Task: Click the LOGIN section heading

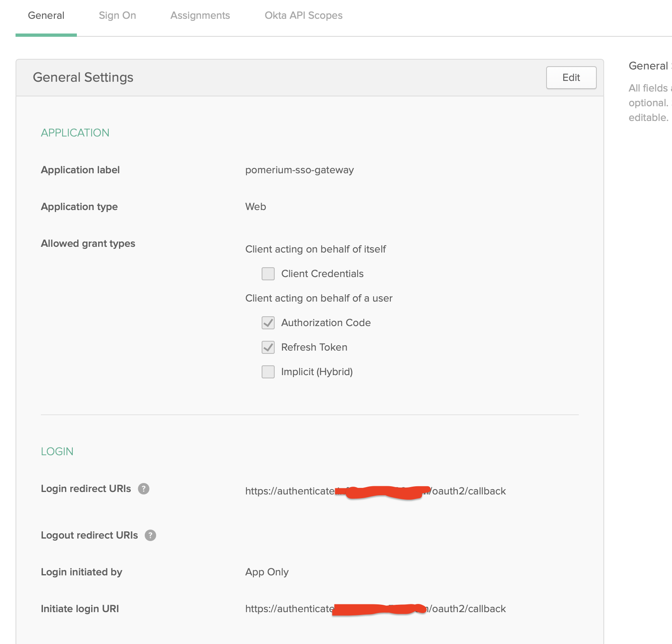Action: point(57,451)
